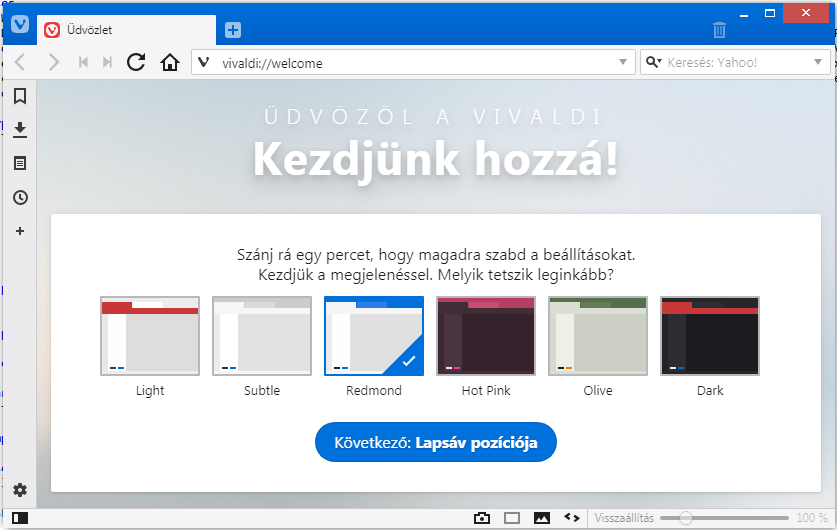Click the Keresés: Yahoo! search field

pyautogui.click(x=737, y=62)
